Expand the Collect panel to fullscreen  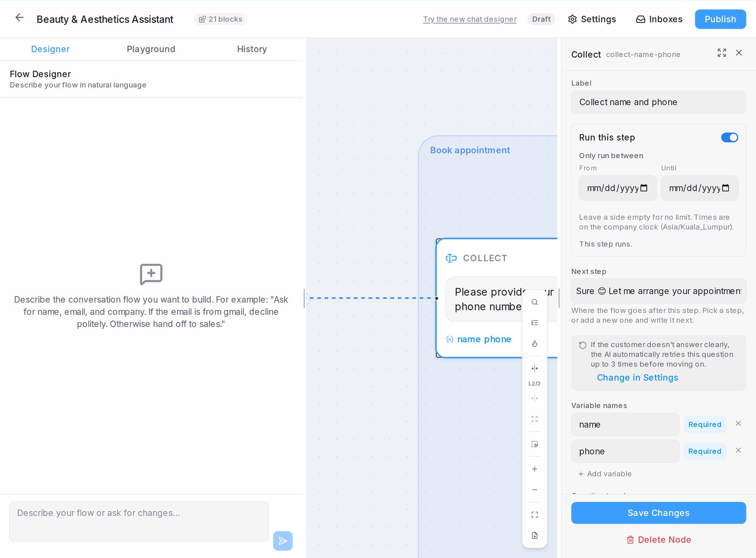tap(722, 53)
